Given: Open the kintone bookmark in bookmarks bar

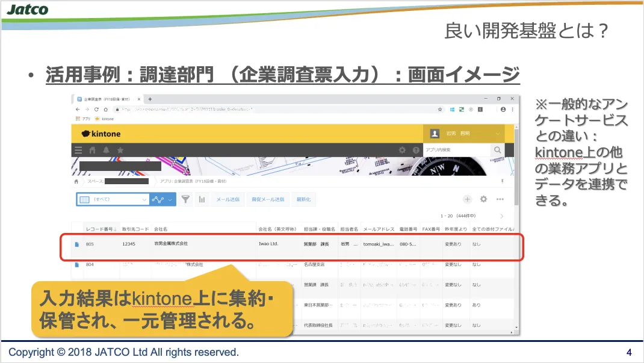Looking at the screenshot, I should [104, 119].
